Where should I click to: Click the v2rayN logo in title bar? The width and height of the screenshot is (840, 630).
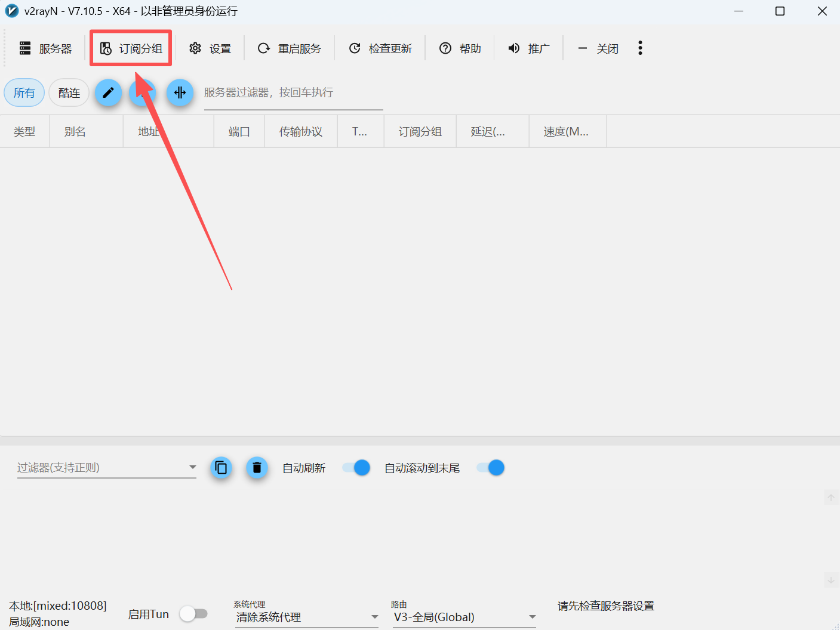pyautogui.click(x=12, y=11)
